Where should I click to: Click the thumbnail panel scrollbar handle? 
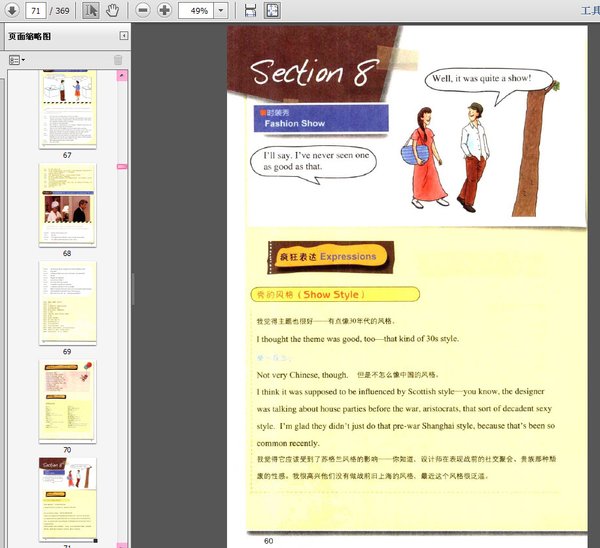(x=122, y=166)
